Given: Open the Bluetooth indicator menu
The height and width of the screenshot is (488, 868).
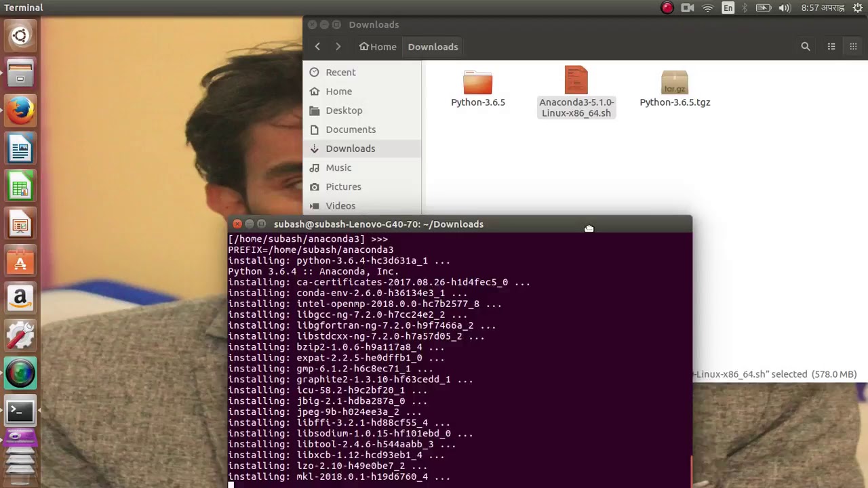Looking at the screenshot, I should 745,8.
